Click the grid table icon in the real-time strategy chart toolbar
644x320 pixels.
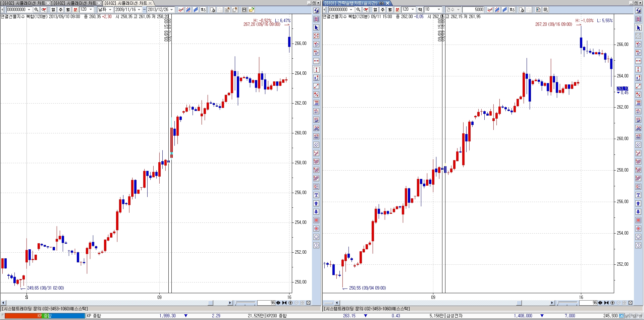coord(546,10)
